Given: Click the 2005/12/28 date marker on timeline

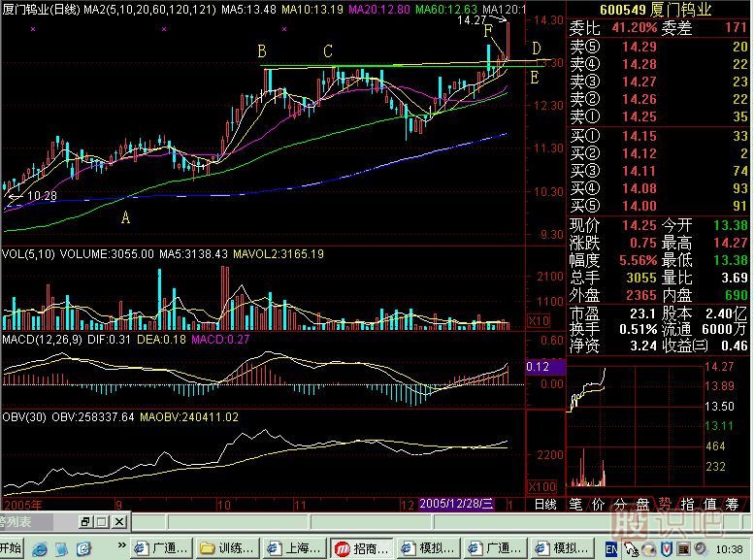Looking at the screenshot, I should [x=456, y=504].
